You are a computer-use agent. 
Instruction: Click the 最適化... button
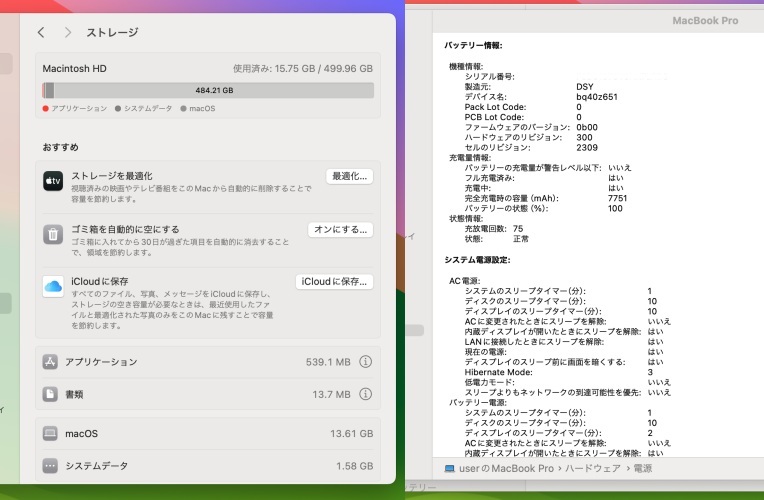point(349,176)
